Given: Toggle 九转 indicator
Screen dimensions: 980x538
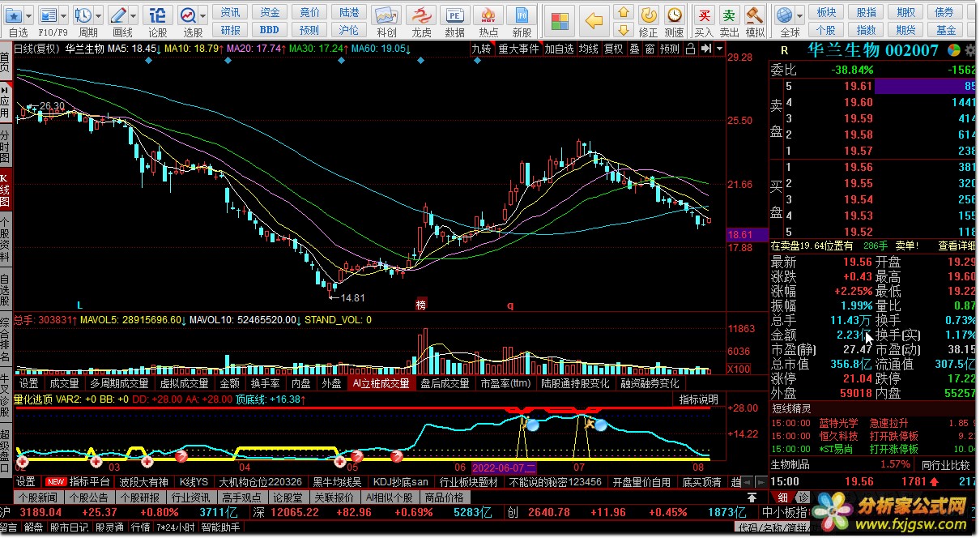Looking at the screenshot, I should click(481, 49).
